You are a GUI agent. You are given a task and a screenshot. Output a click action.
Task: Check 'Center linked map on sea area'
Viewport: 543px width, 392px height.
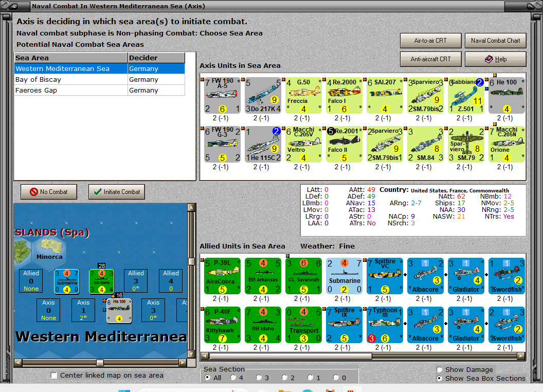[x=53, y=376]
